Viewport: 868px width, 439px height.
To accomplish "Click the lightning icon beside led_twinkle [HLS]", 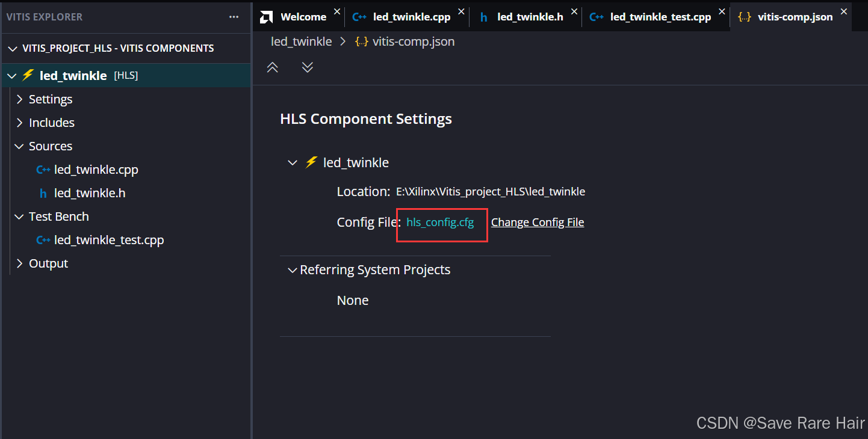I will pyautogui.click(x=28, y=75).
